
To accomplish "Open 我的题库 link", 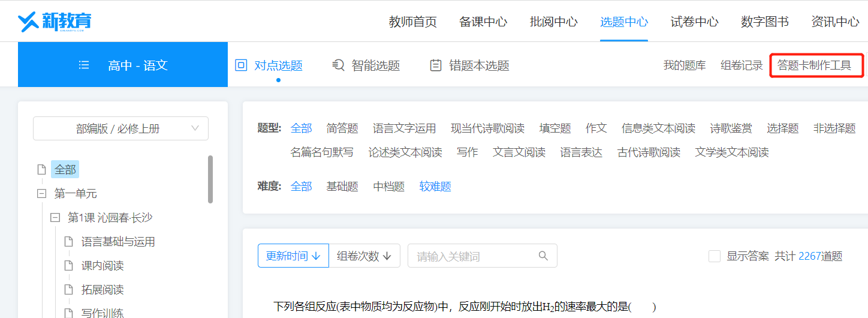I will pyautogui.click(x=685, y=65).
